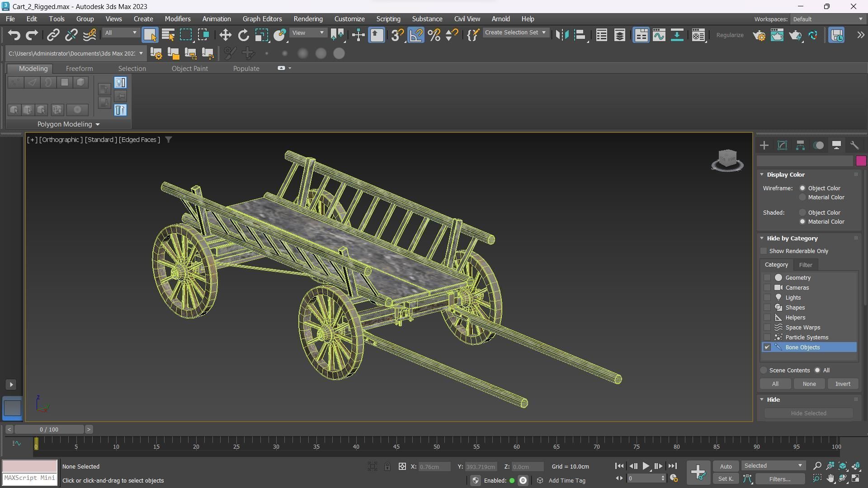This screenshot has width=868, height=488.
Task: Click the Invert category button
Action: pyautogui.click(x=843, y=384)
